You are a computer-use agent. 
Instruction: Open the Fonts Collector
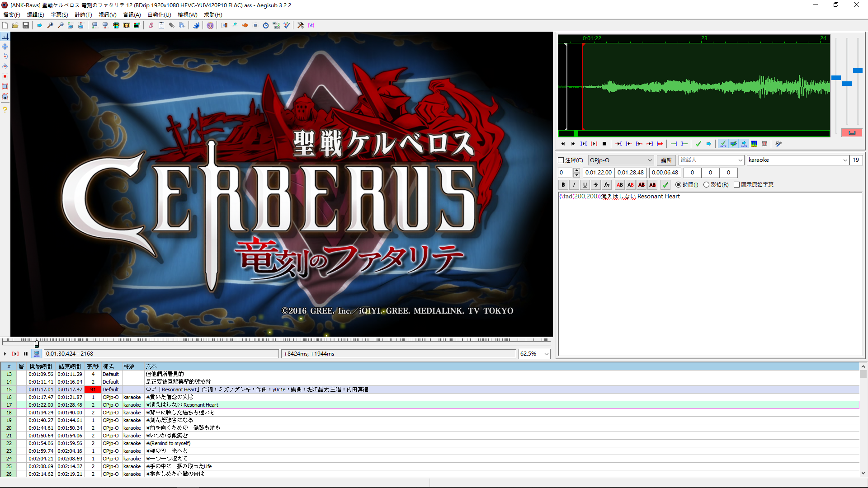point(182,25)
